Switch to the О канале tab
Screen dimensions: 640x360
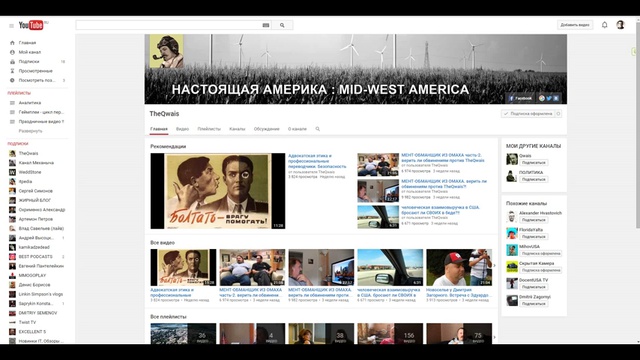pos(297,129)
